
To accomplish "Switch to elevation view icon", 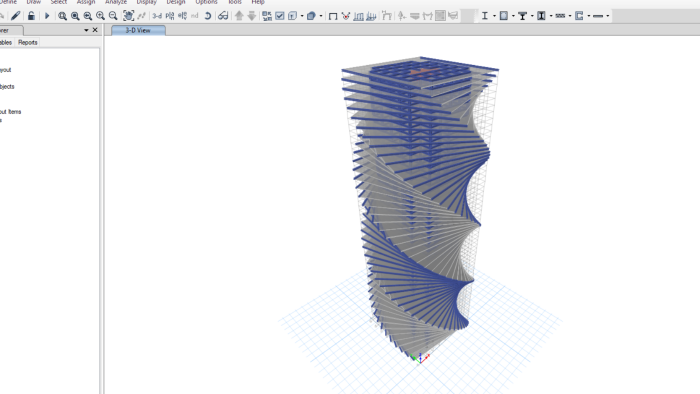I will click(182, 16).
